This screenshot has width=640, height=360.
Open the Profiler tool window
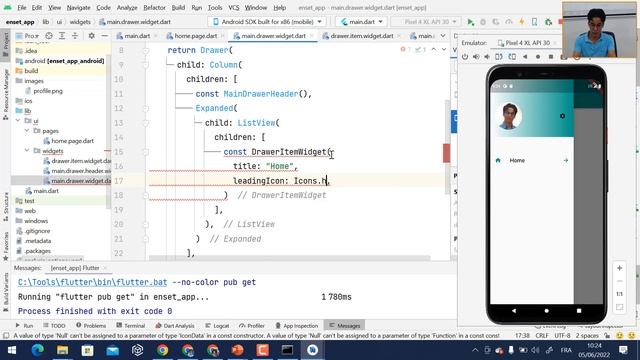(x=252, y=326)
